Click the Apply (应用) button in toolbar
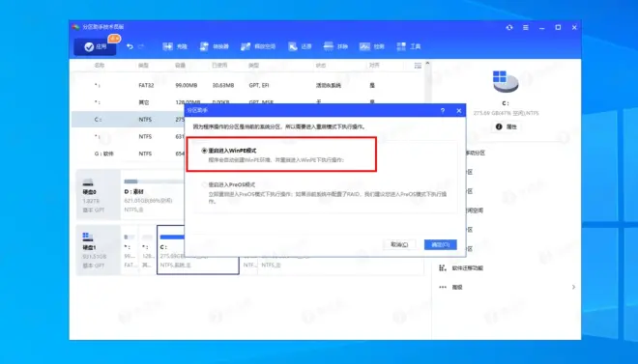 (x=95, y=46)
